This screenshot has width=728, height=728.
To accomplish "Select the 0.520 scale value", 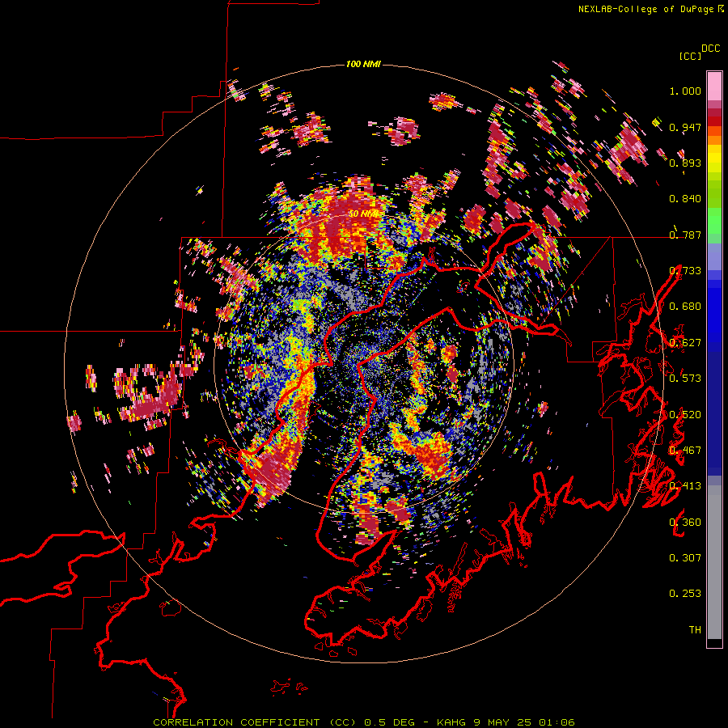I will (685, 415).
